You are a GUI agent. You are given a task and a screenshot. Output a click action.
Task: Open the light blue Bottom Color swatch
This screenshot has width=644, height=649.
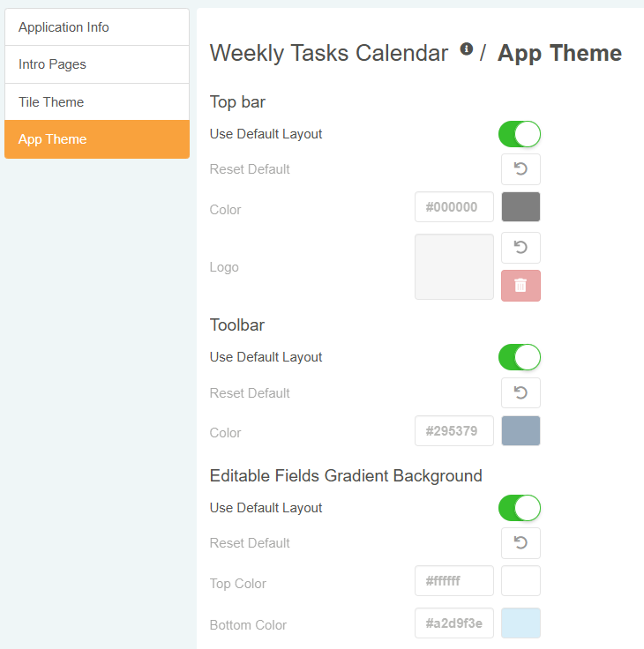pos(520,623)
